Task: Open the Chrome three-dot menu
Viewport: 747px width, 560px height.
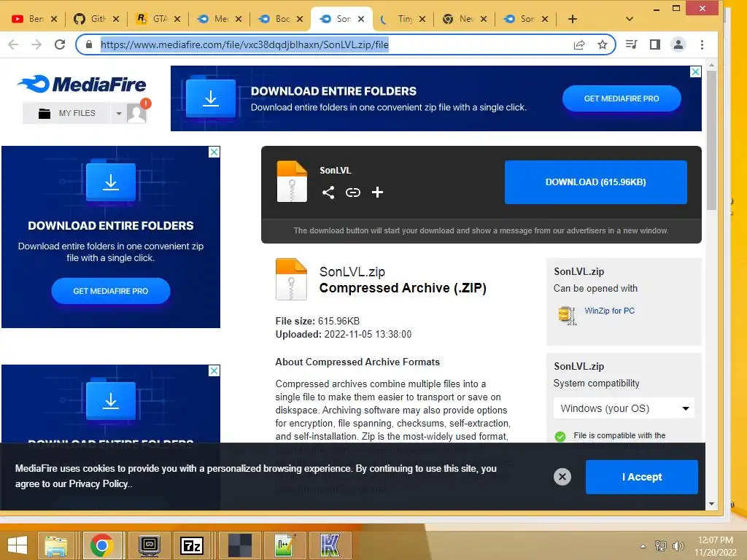Action: click(702, 44)
